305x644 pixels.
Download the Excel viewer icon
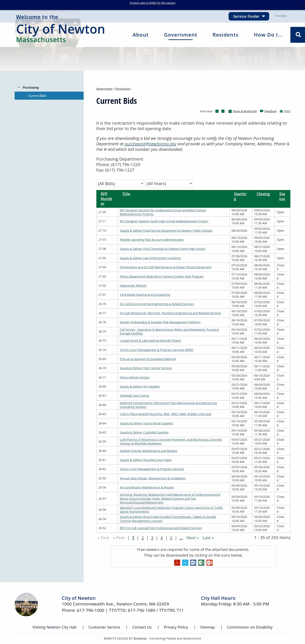point(201,563)
